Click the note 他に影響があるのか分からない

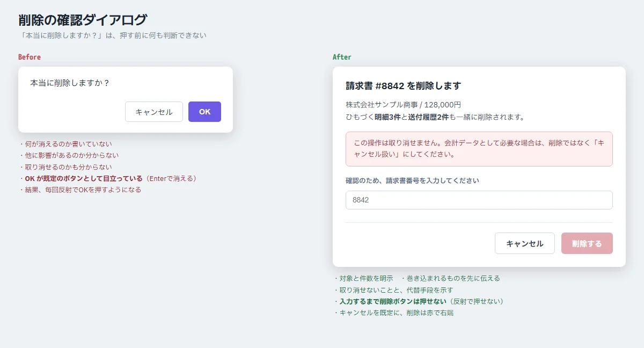(x=69, y=155)
